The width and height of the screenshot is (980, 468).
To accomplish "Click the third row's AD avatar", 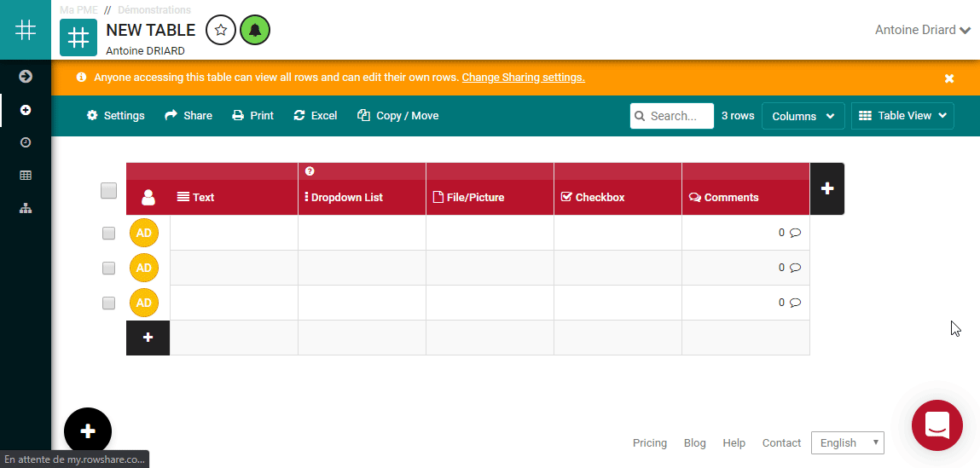I will 144,303.
